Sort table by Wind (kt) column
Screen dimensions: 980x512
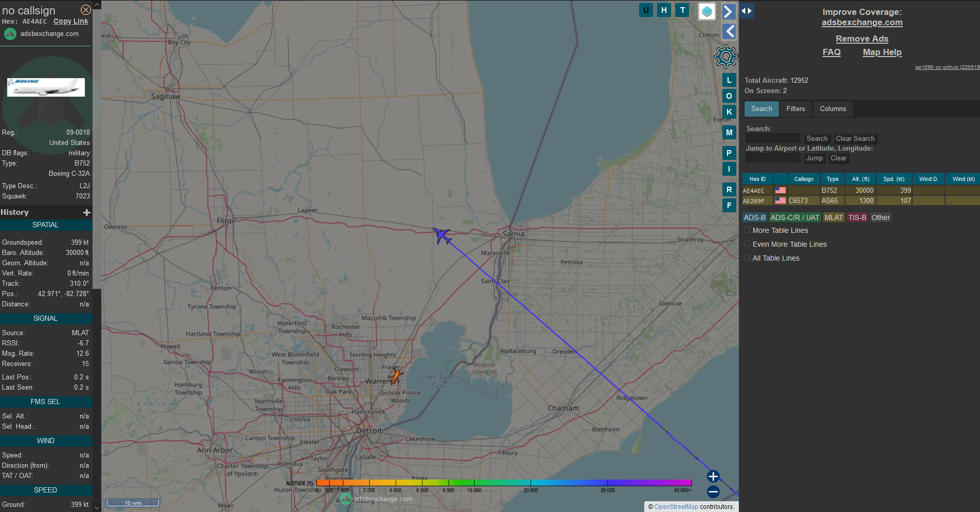click(x=963, y=179)
